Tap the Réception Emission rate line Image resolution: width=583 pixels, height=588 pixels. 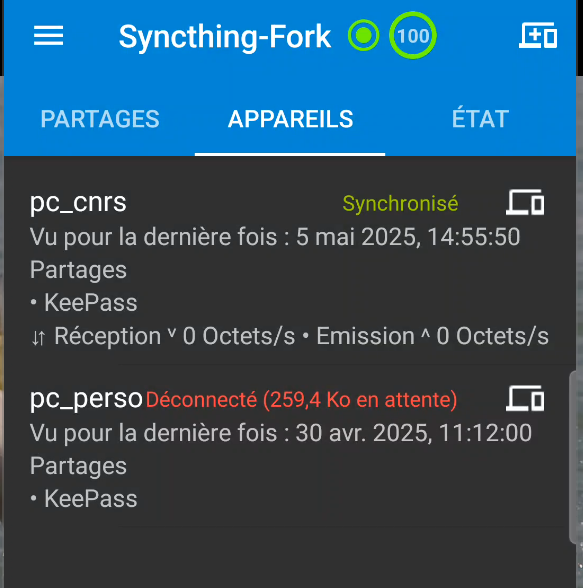click(290, 336)
